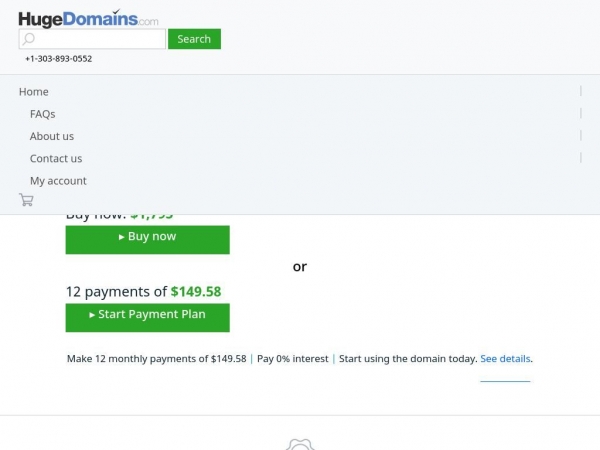Open the shopping cart icon

26,200
